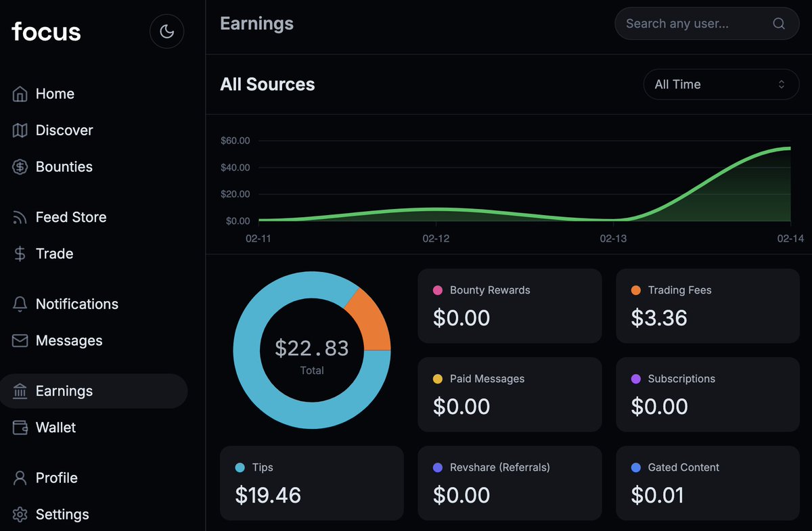Select the Earnings menu label
This screenshot has height=531, width=812.
tap(64, 391)
